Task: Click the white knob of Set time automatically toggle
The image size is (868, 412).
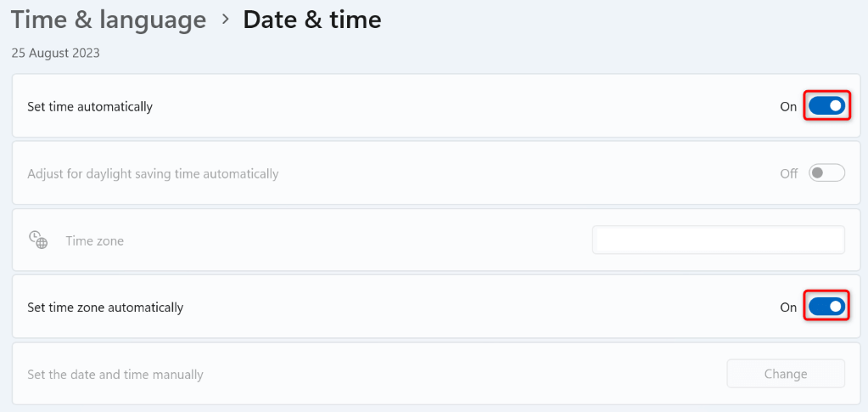Action: tap(835, 106)
